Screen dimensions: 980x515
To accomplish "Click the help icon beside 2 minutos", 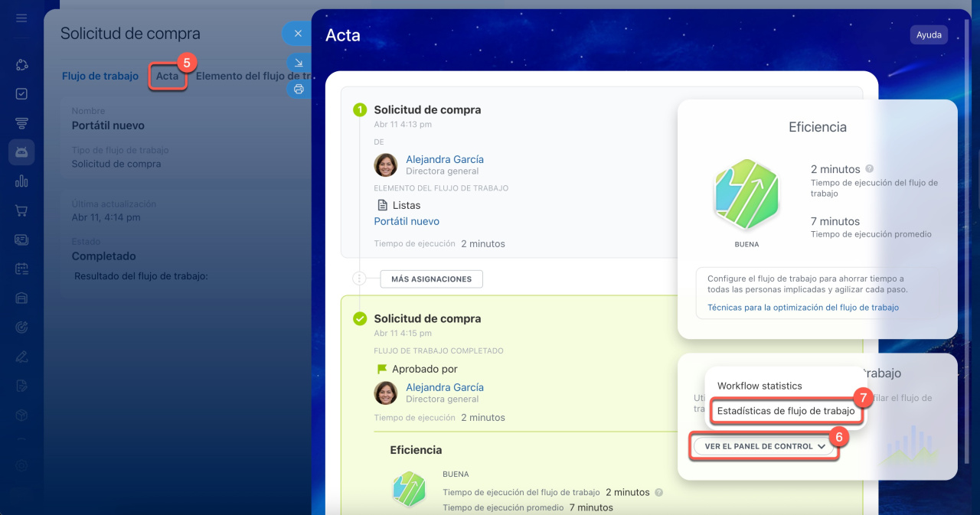I will [x=869, y=169].
